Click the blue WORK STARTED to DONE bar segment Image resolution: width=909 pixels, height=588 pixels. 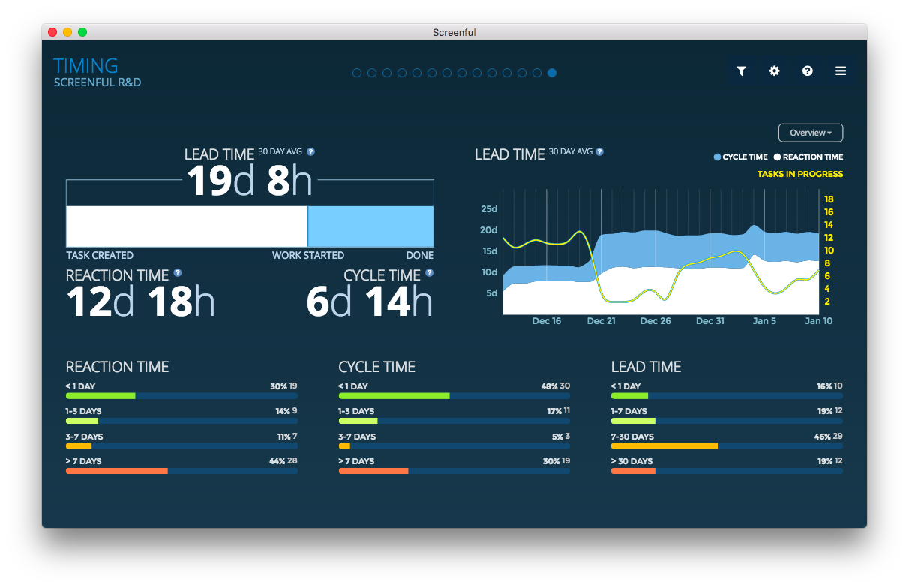pos(370,226)
